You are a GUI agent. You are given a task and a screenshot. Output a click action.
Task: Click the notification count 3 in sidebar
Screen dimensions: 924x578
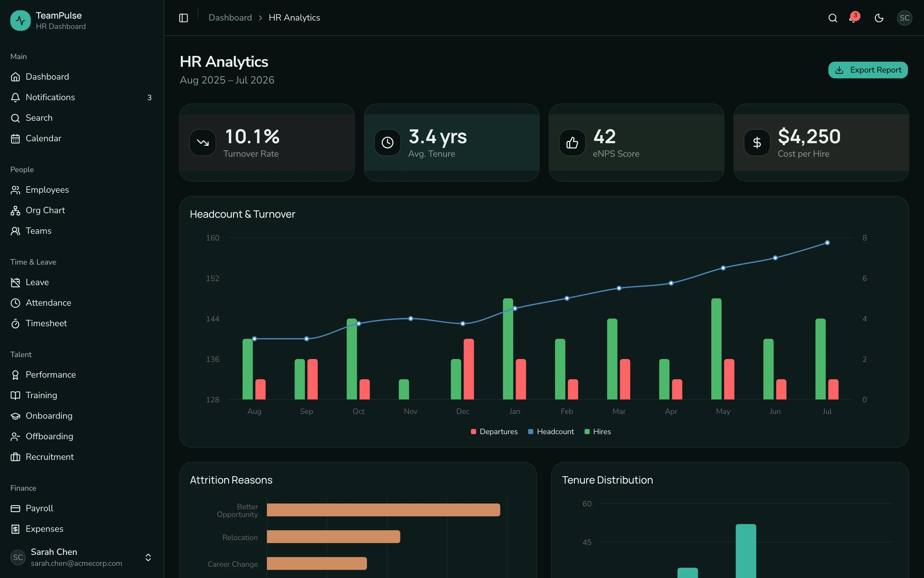coord(149,98)
